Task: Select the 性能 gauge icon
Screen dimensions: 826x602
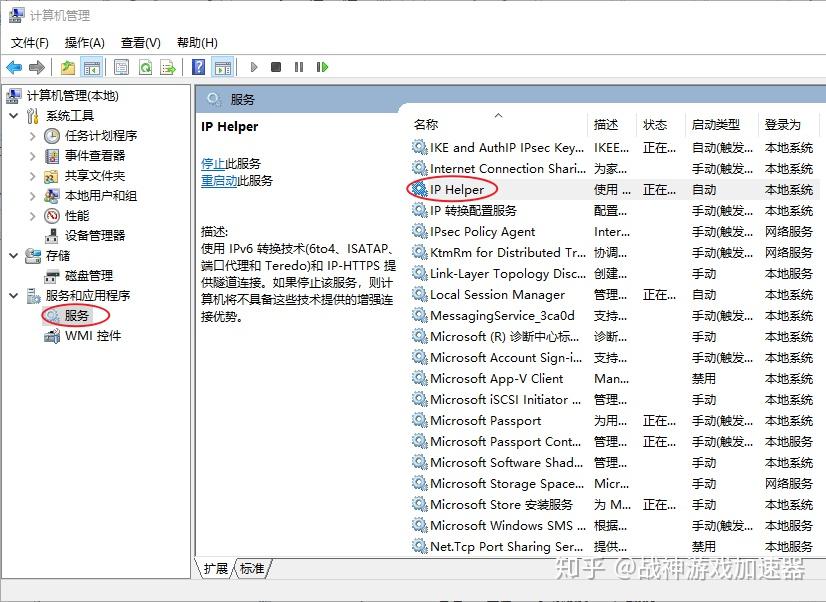Action: (51, 216)
